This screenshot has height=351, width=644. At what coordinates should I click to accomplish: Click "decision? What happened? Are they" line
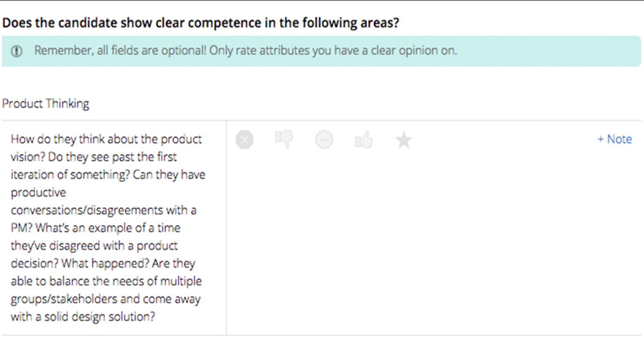[103, 263]
